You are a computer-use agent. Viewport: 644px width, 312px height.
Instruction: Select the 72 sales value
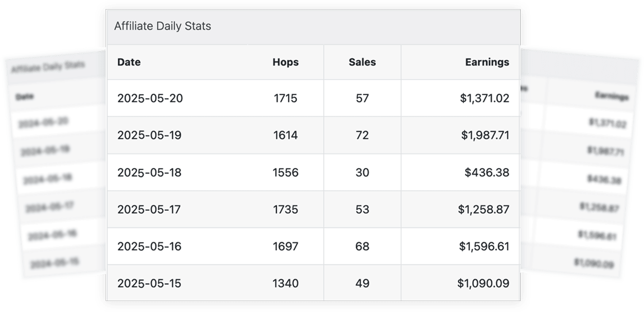pyautogui.click(x=362, y=135)
